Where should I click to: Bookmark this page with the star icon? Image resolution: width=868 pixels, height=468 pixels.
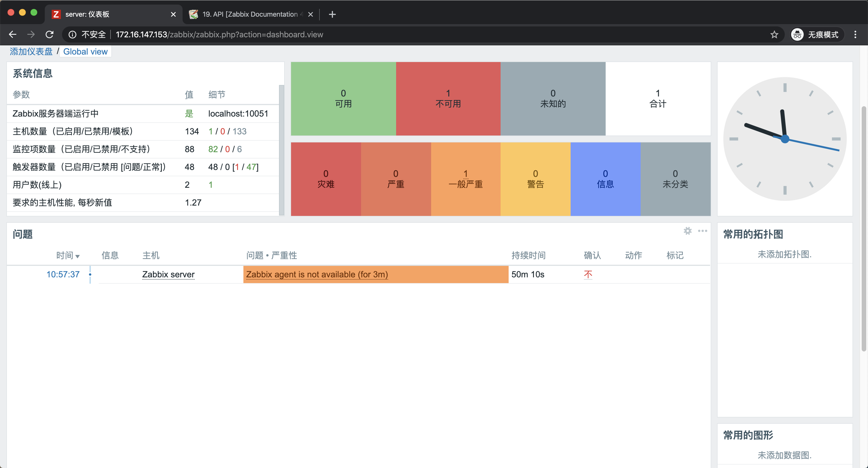coord(774,34)
